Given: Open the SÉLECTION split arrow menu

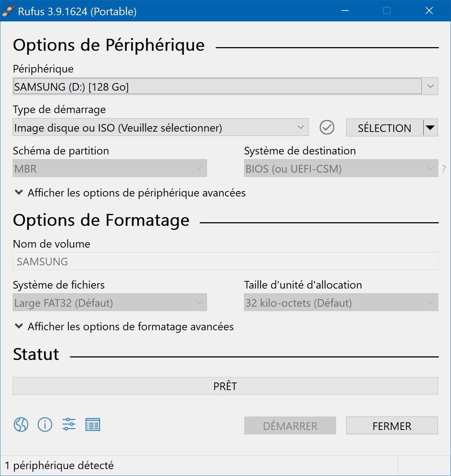Looking at the screenshot, I should pyautogui.click(x=430, y=128).
